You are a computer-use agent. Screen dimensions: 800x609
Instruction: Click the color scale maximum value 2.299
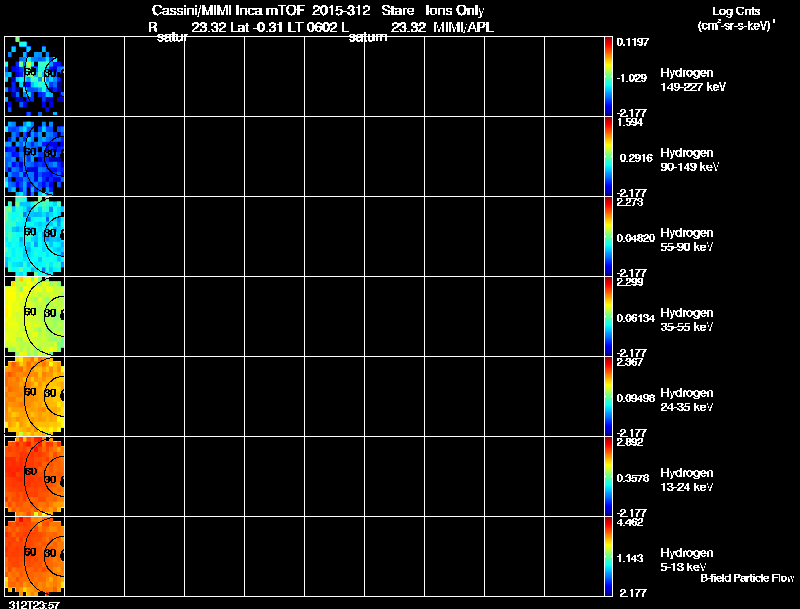[x=630, y=282]
